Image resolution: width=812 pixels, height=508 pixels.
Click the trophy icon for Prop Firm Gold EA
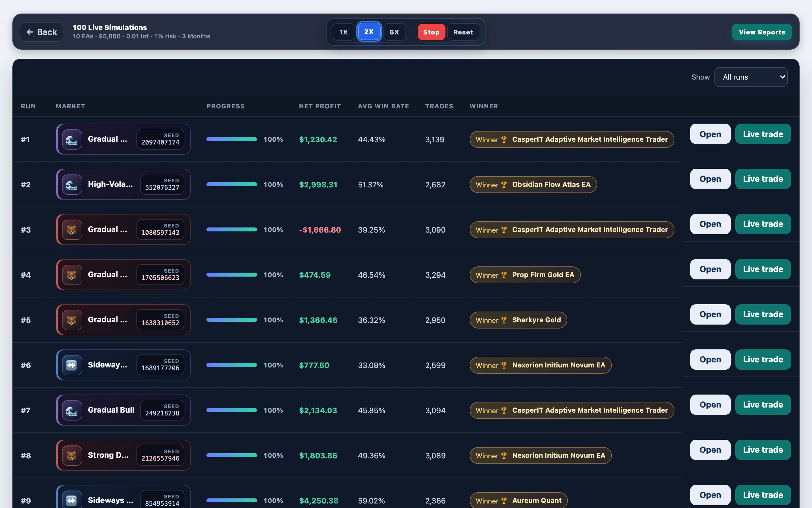tap(504, 275)
